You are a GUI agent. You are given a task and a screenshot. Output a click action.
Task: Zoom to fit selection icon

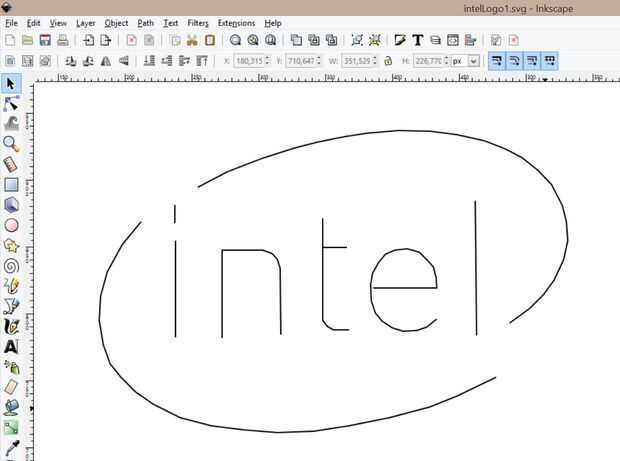click(236, 40)
